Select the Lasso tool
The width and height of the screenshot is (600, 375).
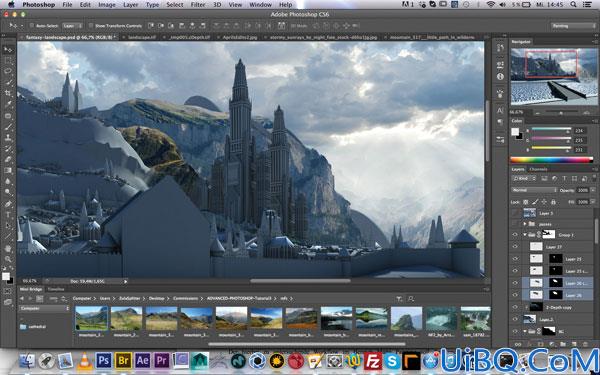8,71
